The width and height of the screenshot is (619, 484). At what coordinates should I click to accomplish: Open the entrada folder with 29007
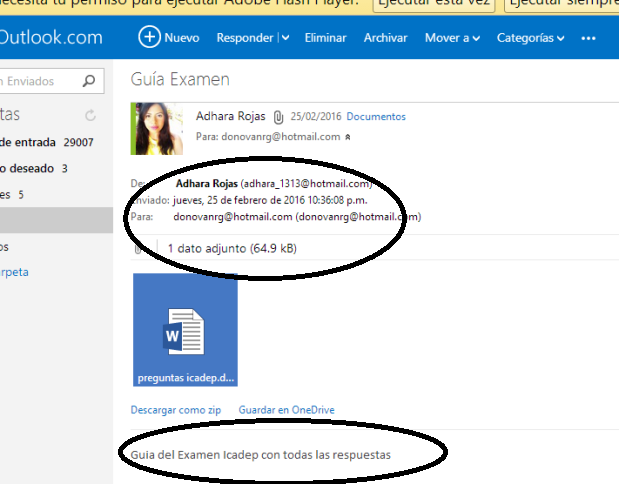point(47,142)
